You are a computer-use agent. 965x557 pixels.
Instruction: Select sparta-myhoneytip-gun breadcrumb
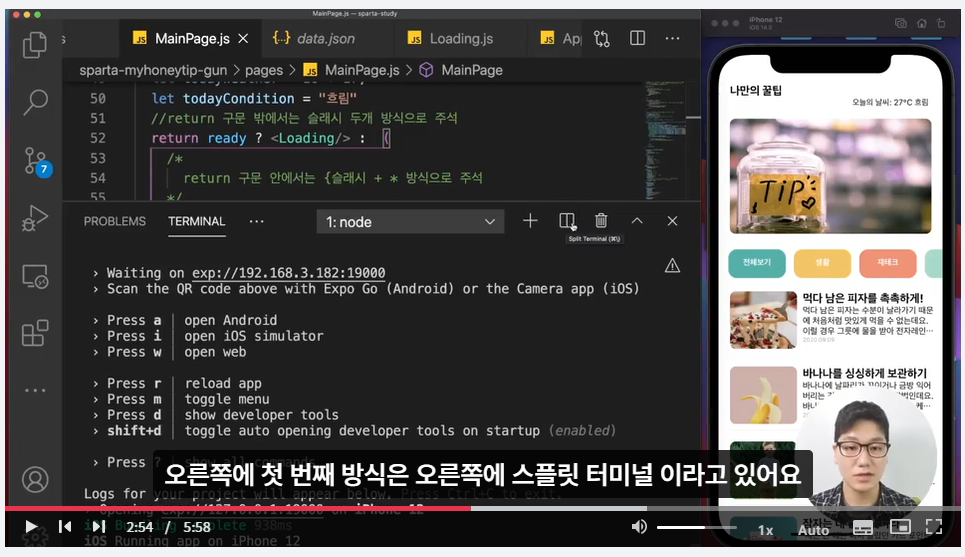click(x=153, y=70)
